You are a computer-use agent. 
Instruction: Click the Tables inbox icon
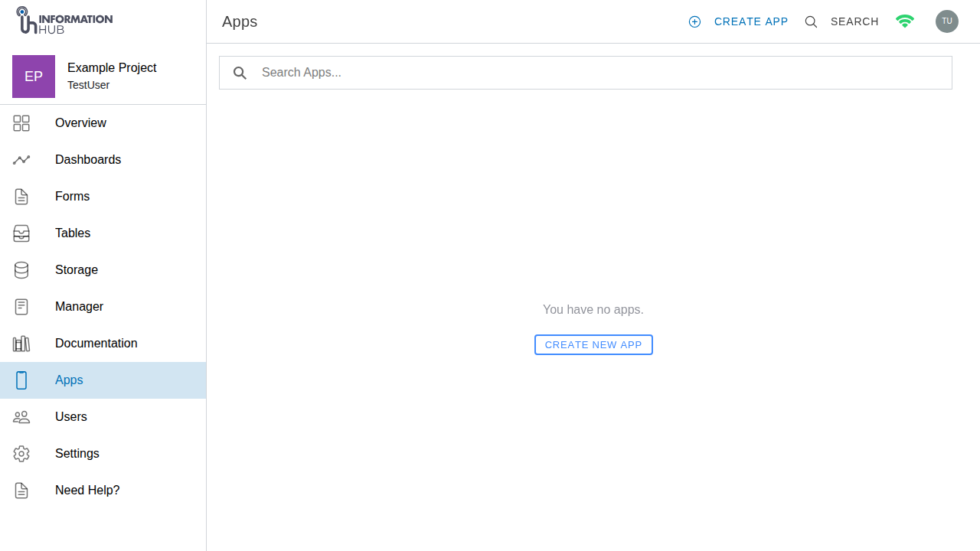21,233
